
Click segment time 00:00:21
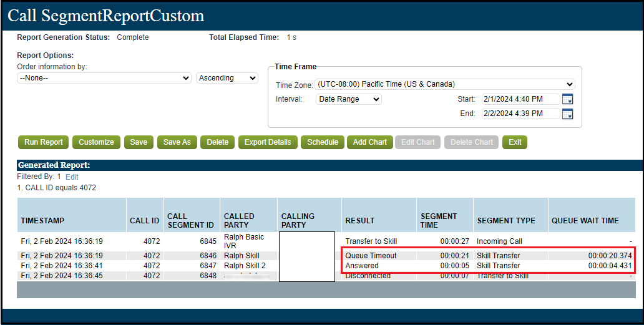pos(455,256)
